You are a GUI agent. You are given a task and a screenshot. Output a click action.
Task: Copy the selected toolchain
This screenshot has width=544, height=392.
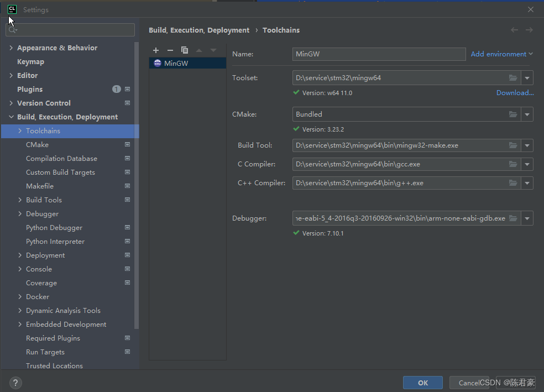point(185,50)
